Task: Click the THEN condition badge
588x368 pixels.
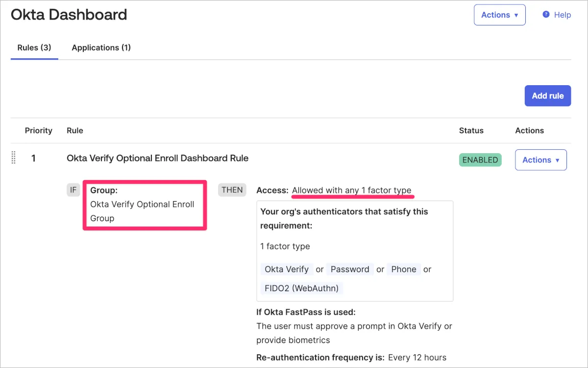Action: click(232, 190)
